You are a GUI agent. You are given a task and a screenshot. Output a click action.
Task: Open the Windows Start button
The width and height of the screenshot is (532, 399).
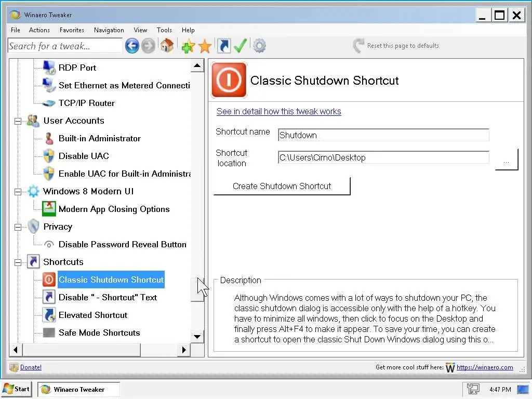(17, 389)
